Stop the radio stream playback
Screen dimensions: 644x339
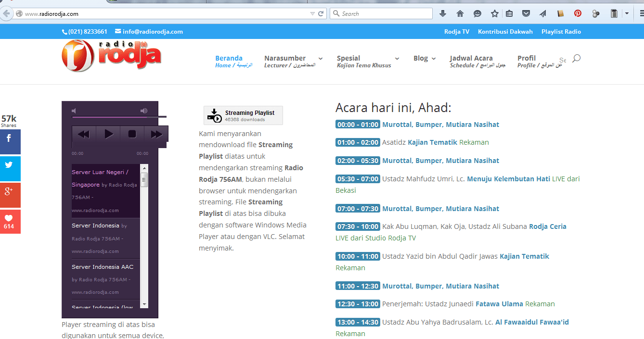click(x=132, y=134)
